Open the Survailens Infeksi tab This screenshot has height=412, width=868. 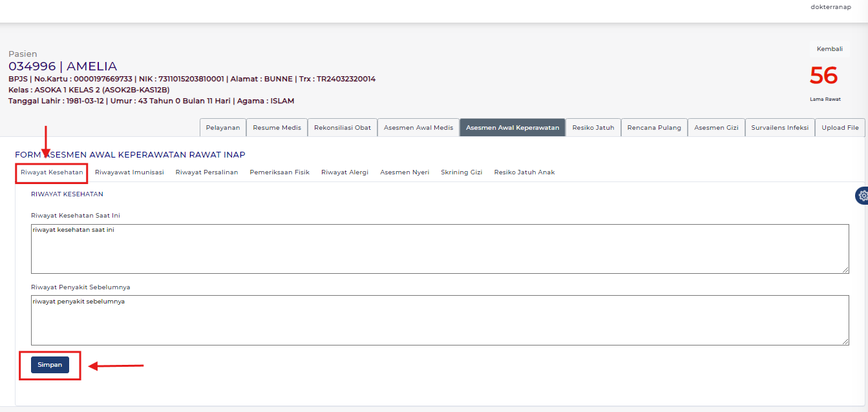779,127
